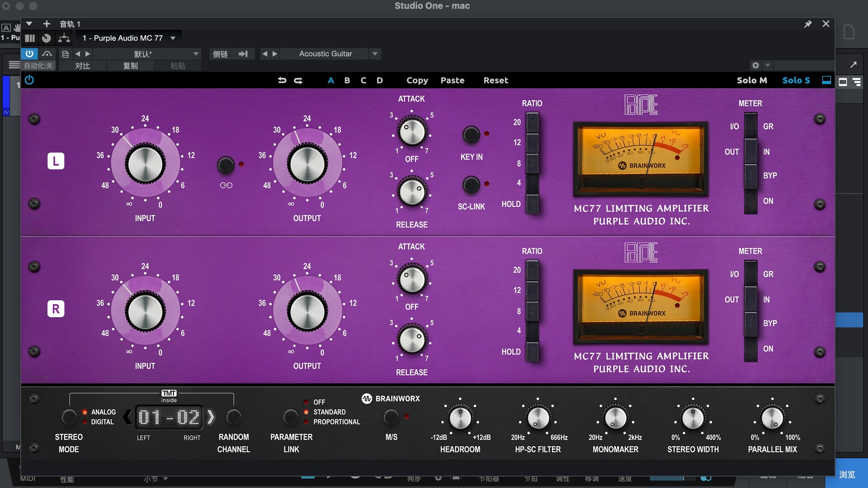The width and height of the screenshot is (868, 488).
Task: Select ratio 20 on left channel
Action: point(532,122)
